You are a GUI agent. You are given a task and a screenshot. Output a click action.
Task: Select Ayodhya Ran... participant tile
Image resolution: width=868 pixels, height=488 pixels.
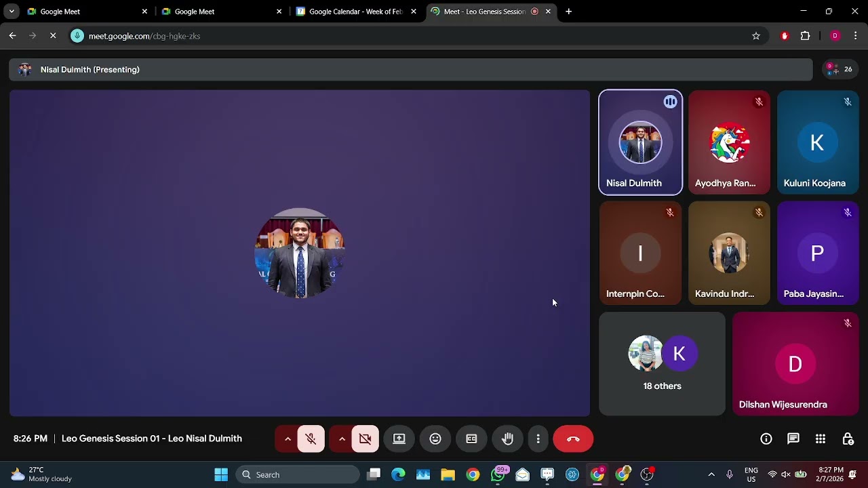(729, 142)
